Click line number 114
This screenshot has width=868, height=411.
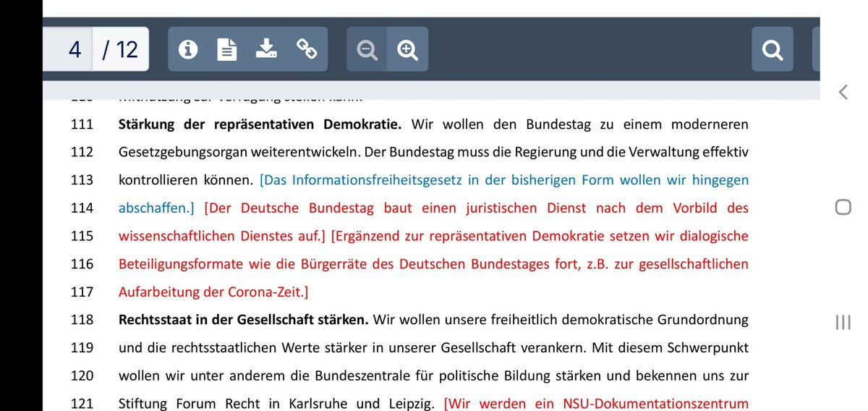pyautogui.click(x=82, y=208)
